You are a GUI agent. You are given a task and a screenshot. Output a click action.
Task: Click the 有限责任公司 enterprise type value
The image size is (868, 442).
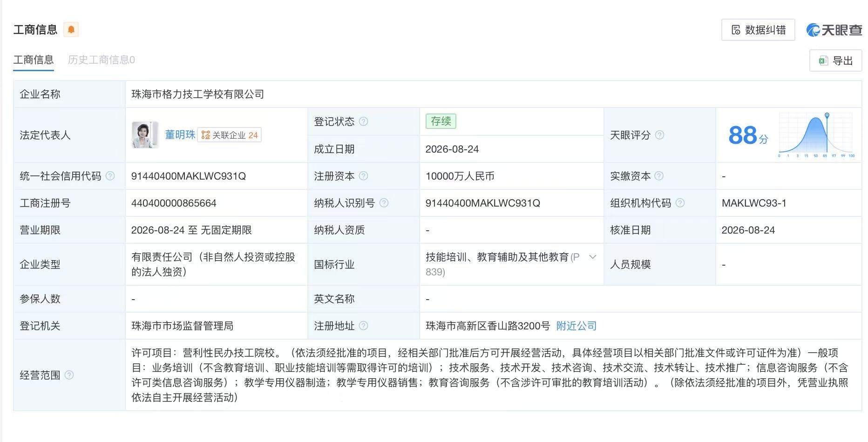pos(213,264)
